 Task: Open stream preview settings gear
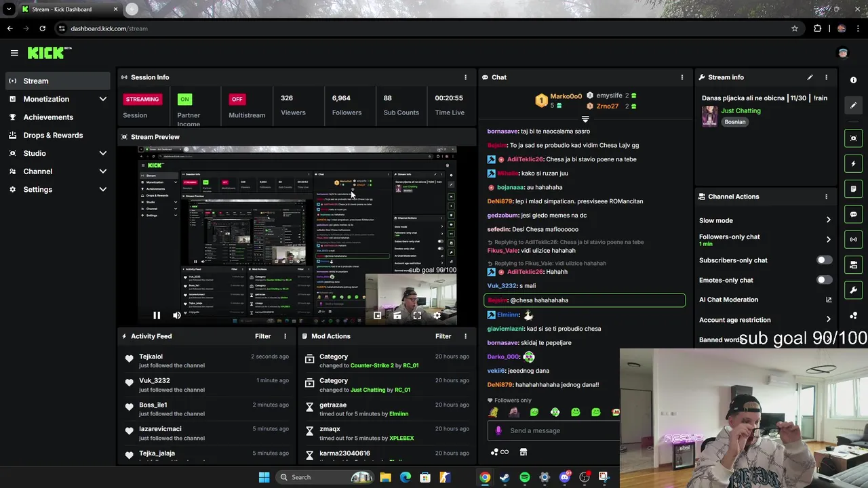point(437,315)
